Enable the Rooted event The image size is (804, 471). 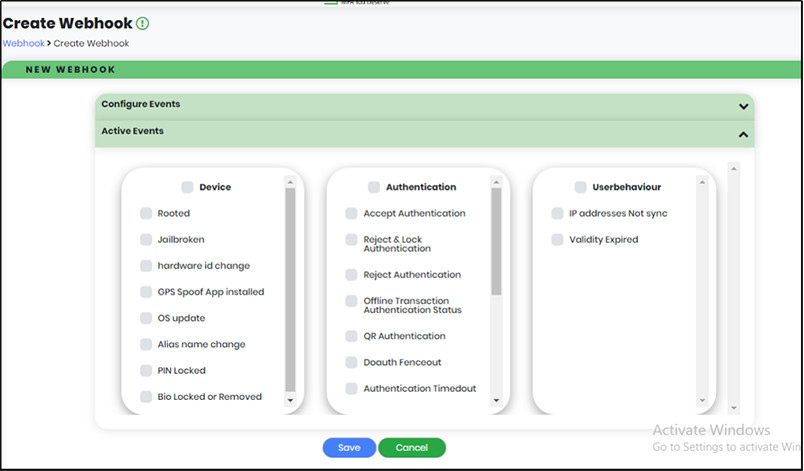pyautogui.click(x=146, y=213)
